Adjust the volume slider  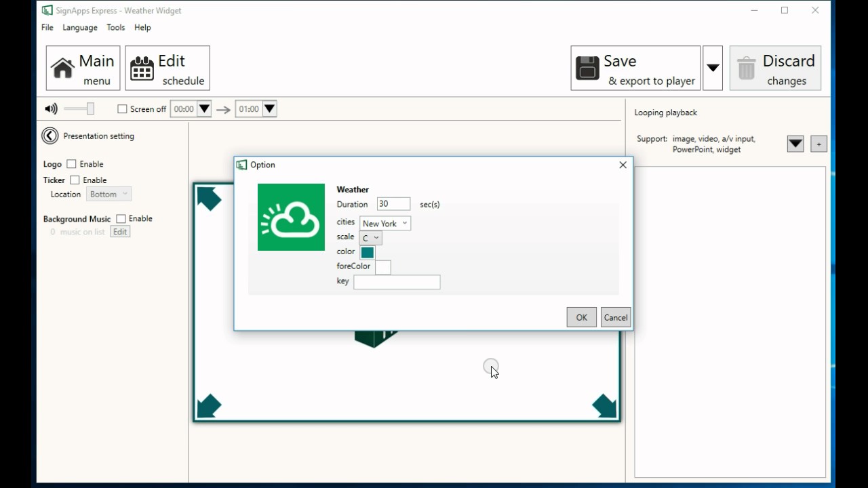pyautogui.click(x=79, y=108)
